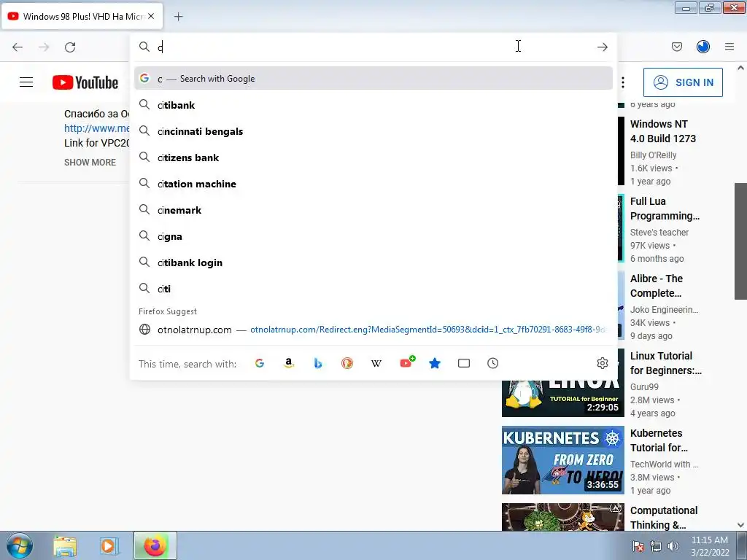The width and height of the screenshot is (747, 560).
Task: Open a new tab with plus button
Action: [178, 17]
